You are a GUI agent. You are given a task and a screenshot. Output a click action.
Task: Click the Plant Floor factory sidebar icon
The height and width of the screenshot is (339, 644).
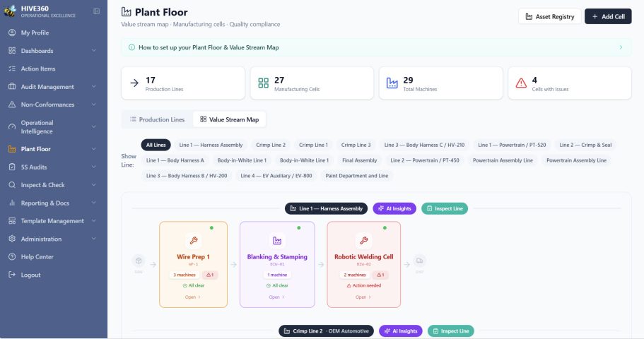(x=12, y=149)
